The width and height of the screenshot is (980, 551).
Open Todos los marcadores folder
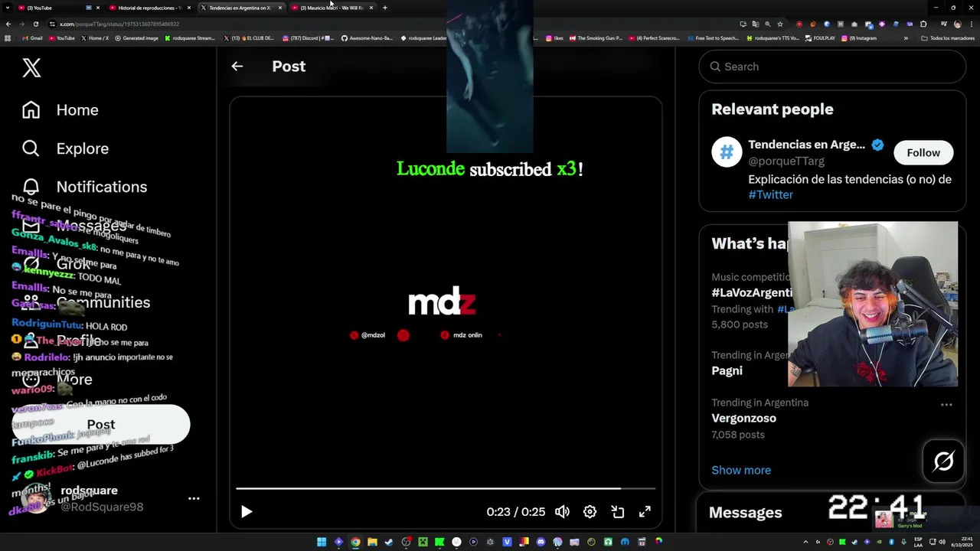947,37
